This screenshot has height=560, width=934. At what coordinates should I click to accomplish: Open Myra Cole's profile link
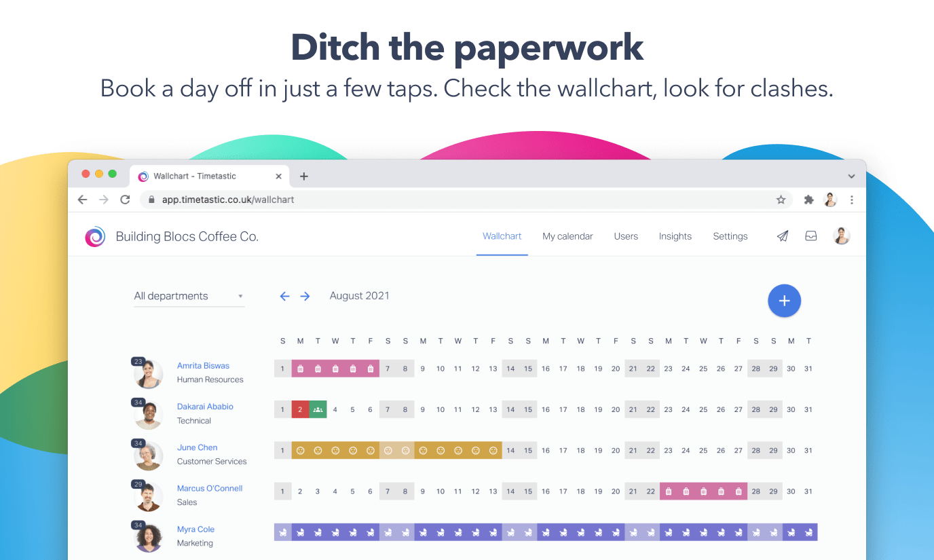pyautogui.click(x=195, y=529)
